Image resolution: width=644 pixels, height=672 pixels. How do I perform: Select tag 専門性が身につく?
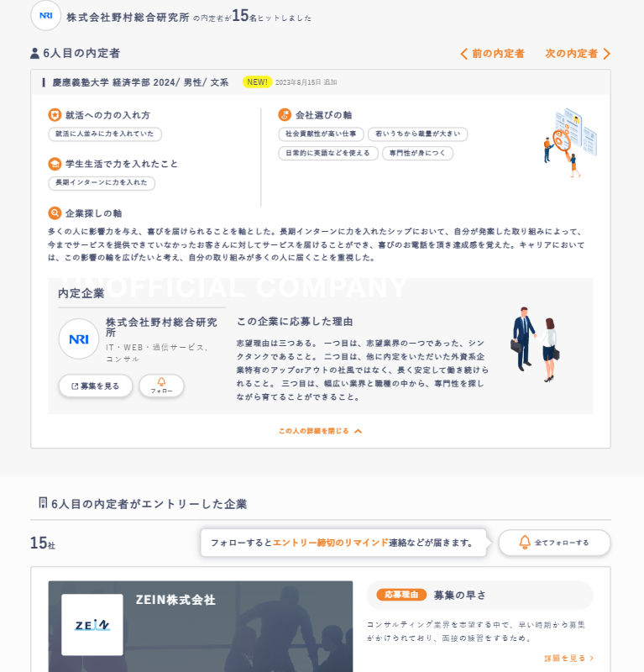pos(417,153)
